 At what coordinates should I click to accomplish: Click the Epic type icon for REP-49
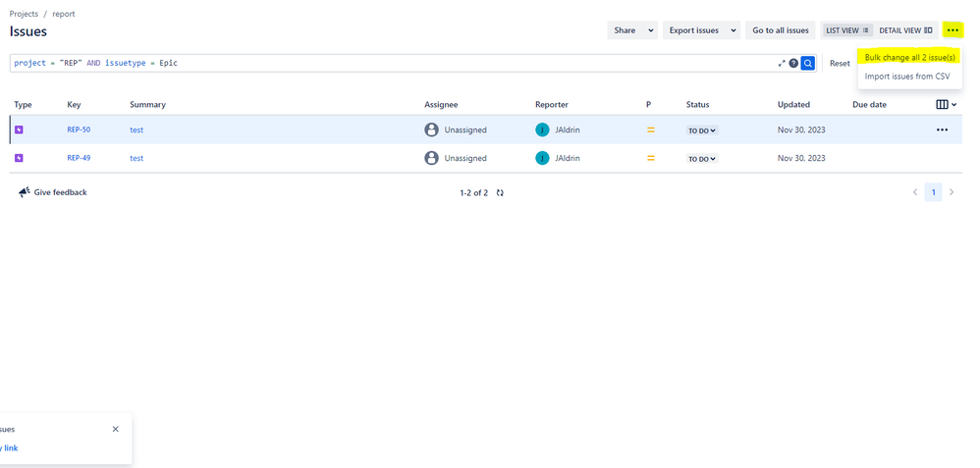(x=19, y=158)
